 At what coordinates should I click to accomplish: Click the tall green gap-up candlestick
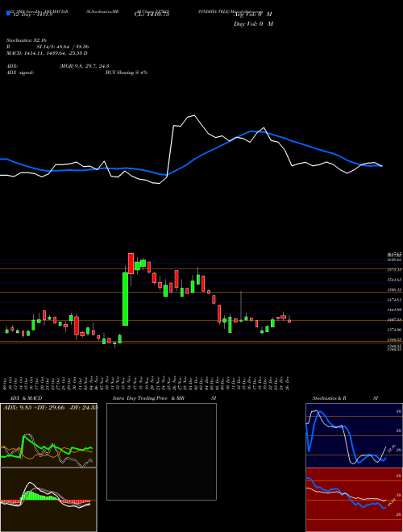coord(125,299)
